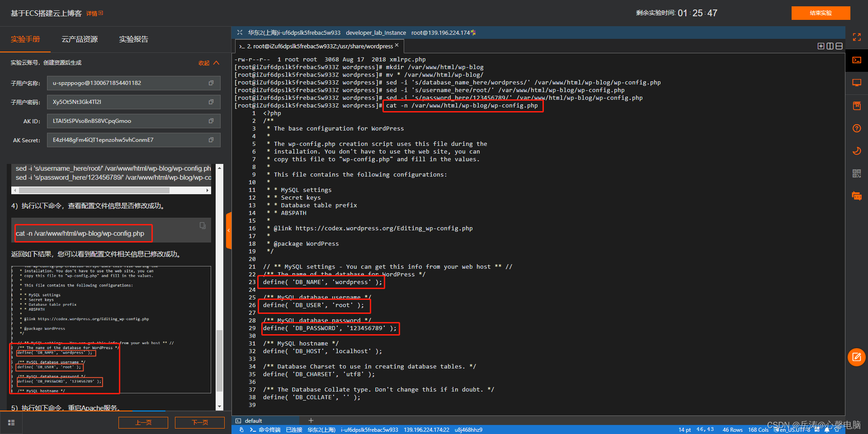
Task: Open the bookmark archive icon in sidebar
Action: pyautogui.click(x=856, y=106)
